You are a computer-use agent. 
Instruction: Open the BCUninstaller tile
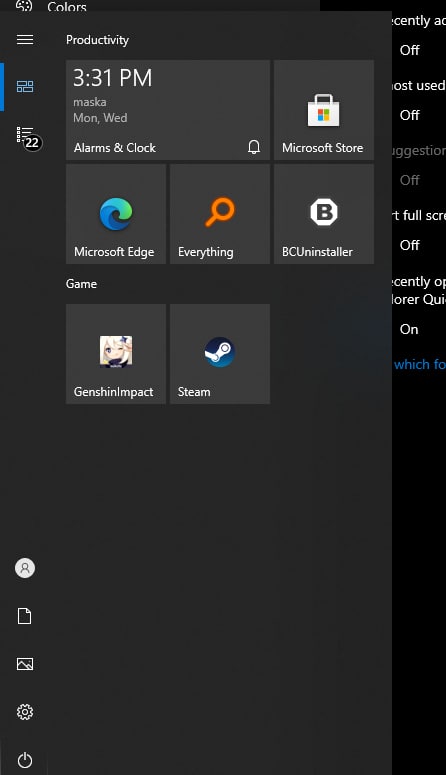[x=324, y=214]
